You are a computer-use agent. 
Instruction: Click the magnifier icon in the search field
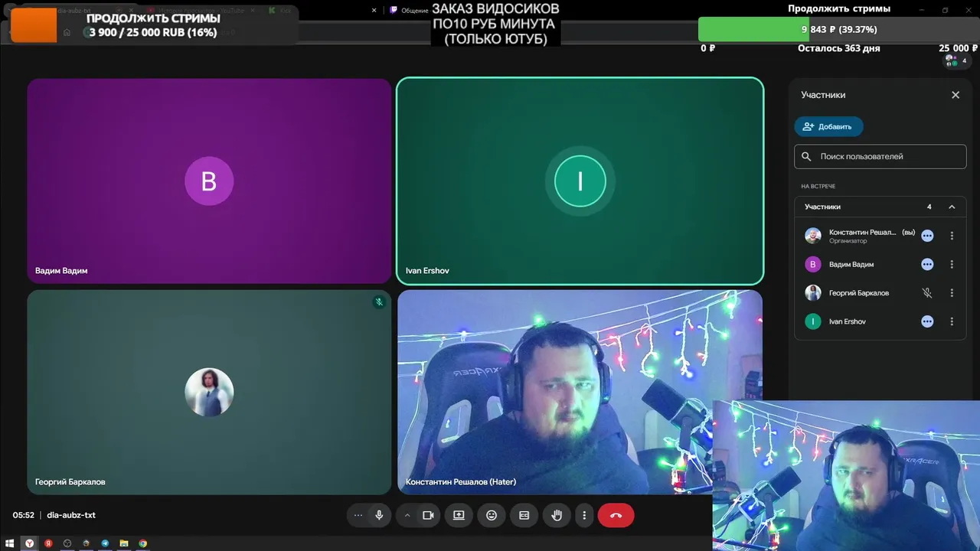tap(806, 156)
